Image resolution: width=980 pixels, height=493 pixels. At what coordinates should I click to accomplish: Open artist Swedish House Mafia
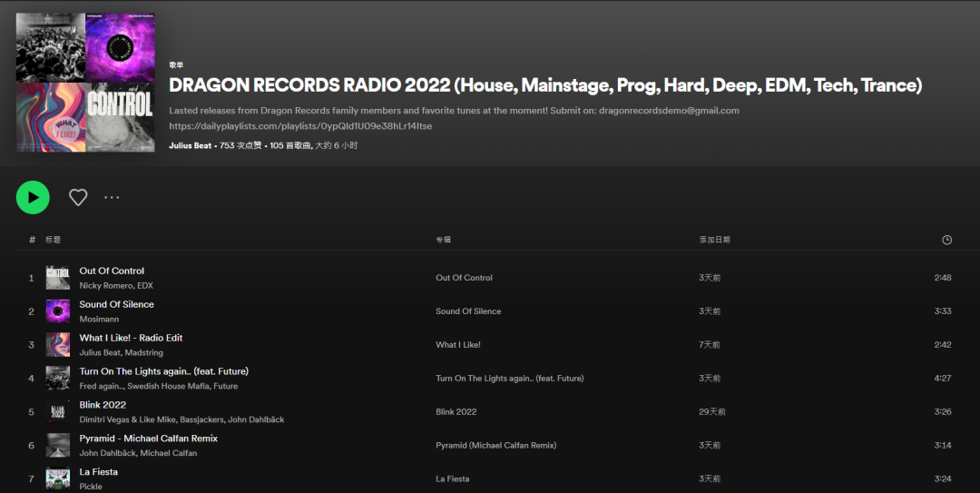pos(168,386)
